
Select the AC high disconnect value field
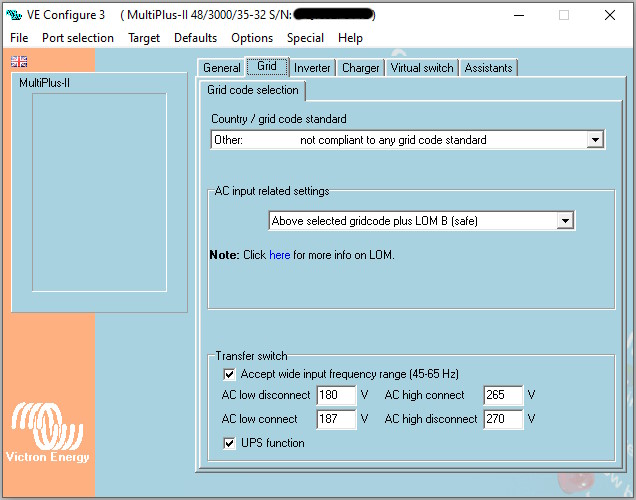pyautogui.click(x=503, y=420)
